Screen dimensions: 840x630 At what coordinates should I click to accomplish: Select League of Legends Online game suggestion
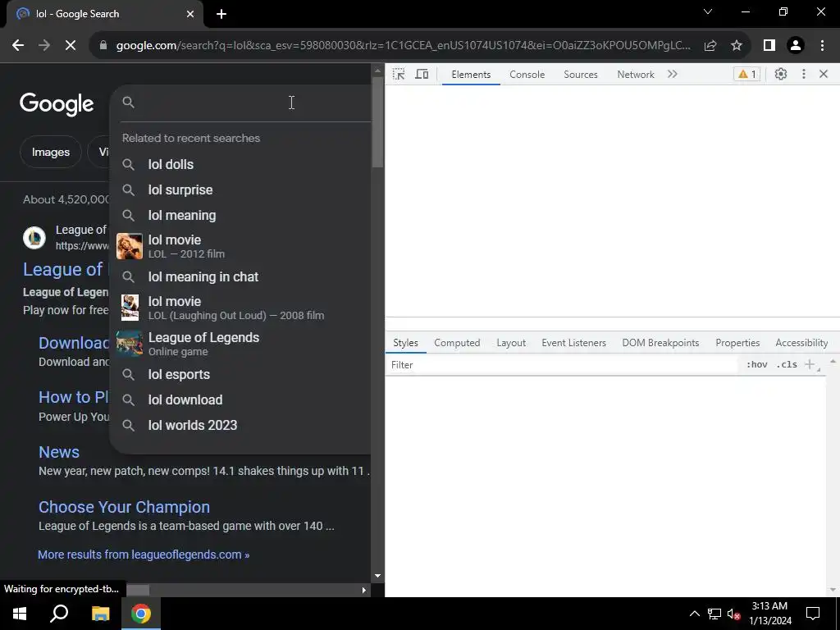(x=240, y=344)
